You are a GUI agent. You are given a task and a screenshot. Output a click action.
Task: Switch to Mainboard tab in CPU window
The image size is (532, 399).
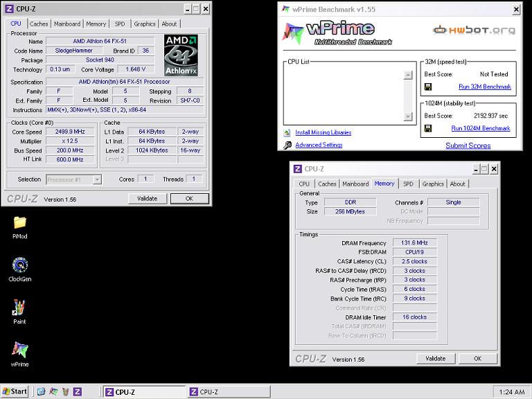pyautogui.click(x=67, y=24)
